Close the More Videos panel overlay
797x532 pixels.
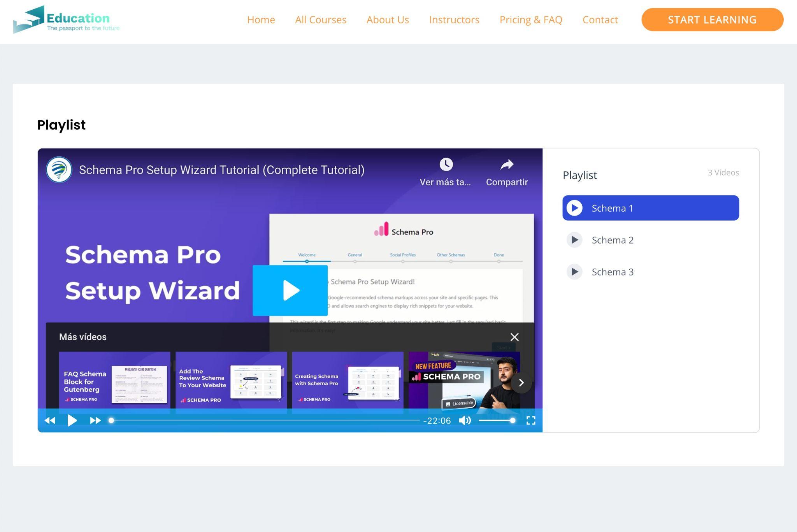tap(514, 337)
